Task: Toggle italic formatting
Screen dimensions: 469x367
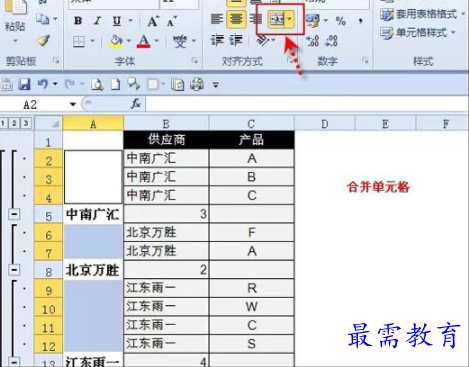Action: (x=97, y=21)
